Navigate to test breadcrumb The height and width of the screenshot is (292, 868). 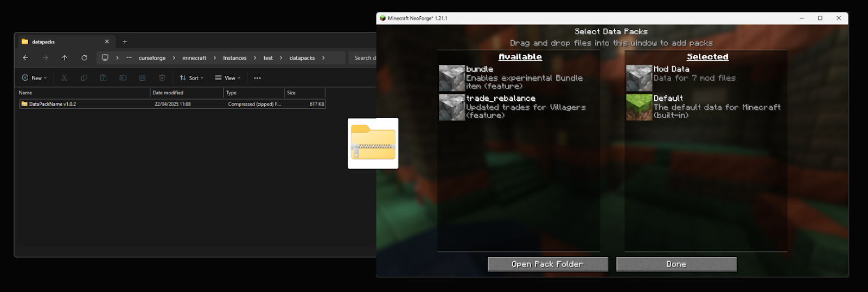pos(268,58)
